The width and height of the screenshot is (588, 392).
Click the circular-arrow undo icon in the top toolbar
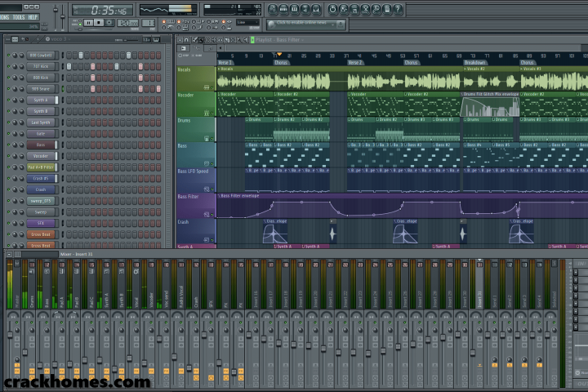[332, 9]
